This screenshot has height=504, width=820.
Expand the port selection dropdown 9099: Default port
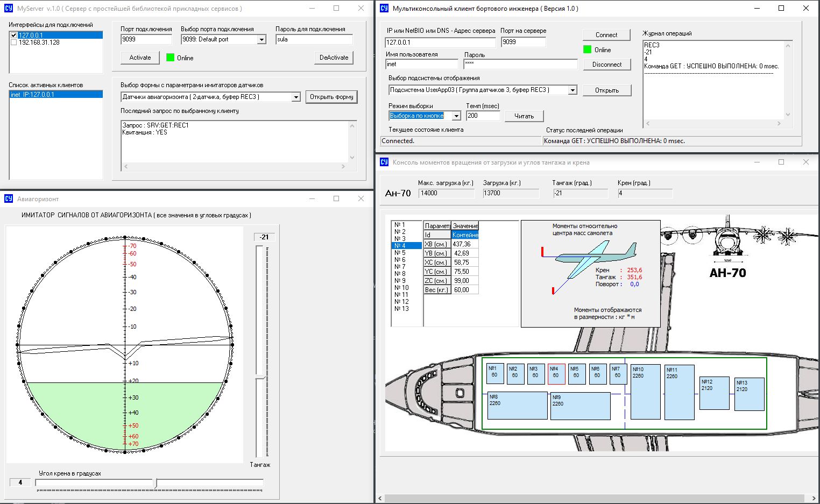pos(261,40)
